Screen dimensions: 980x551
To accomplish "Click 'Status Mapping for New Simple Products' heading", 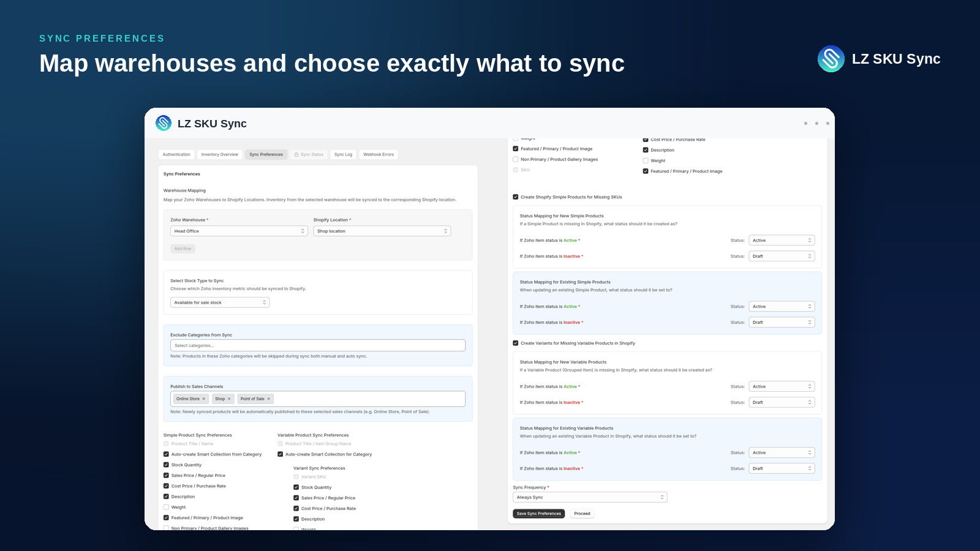I will [x=562, y=216].
